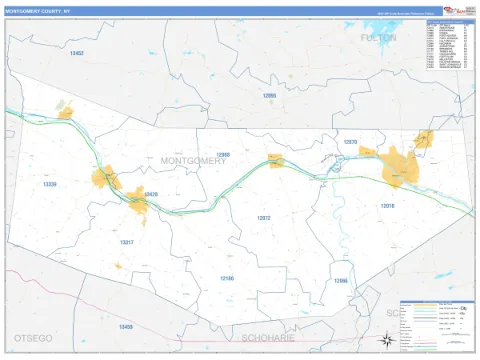Image resolution: width=480 pixels, height=360 pixels.
Task: Click the compass rose icon
Action: [x=387, y=341]
